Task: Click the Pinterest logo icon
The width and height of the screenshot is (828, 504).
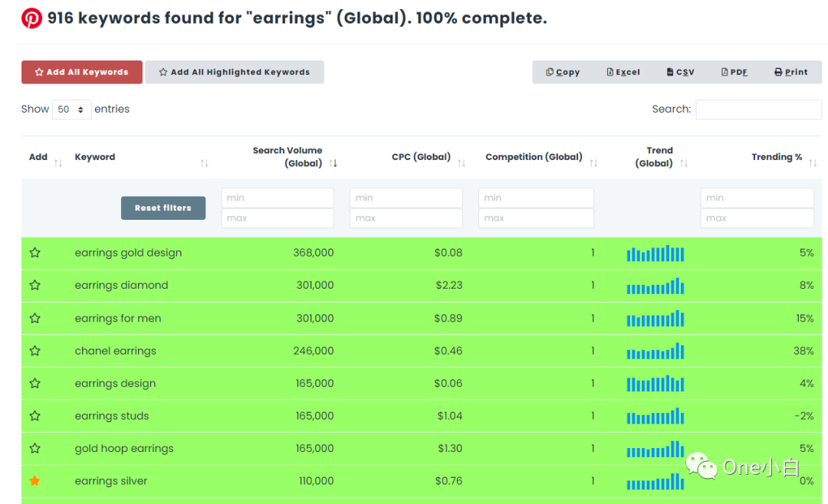Action: click(31, 18)
